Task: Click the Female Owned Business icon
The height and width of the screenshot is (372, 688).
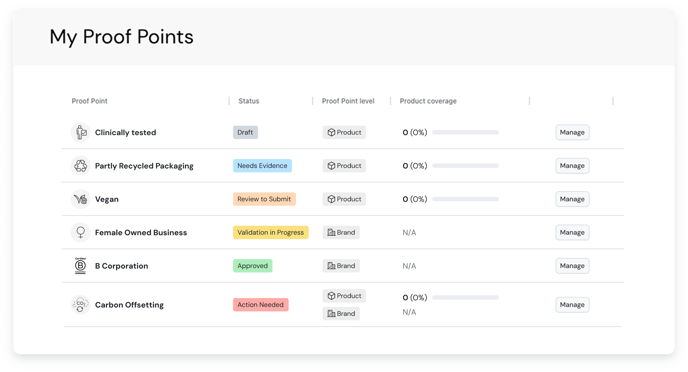Action: [x=80, y=232]
